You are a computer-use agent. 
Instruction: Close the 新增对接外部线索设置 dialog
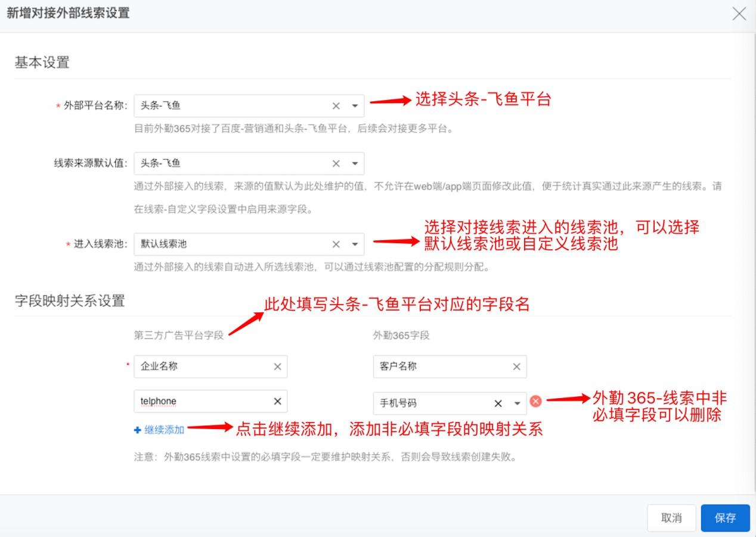pyautogui.click(x=739, y=14)
